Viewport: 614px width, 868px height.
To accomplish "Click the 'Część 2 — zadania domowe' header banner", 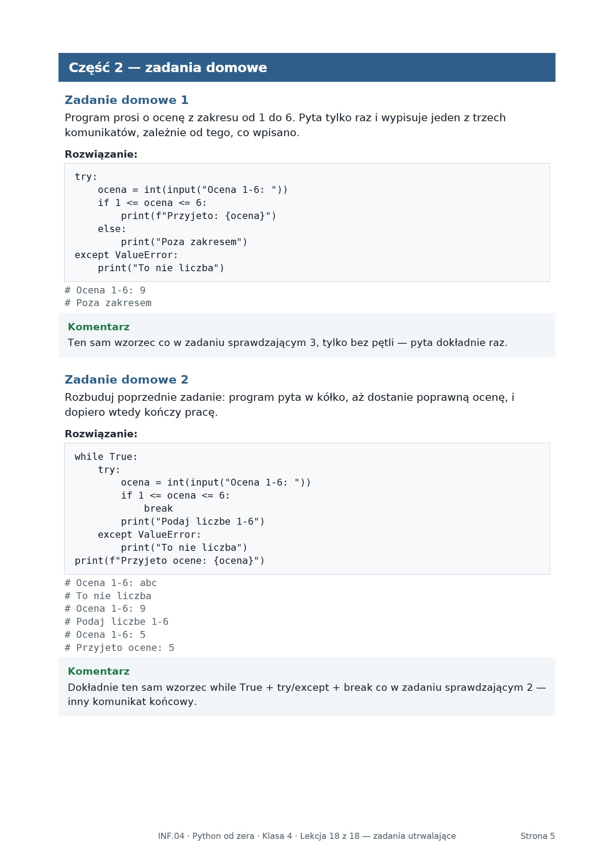I will (x=307, y=68).
